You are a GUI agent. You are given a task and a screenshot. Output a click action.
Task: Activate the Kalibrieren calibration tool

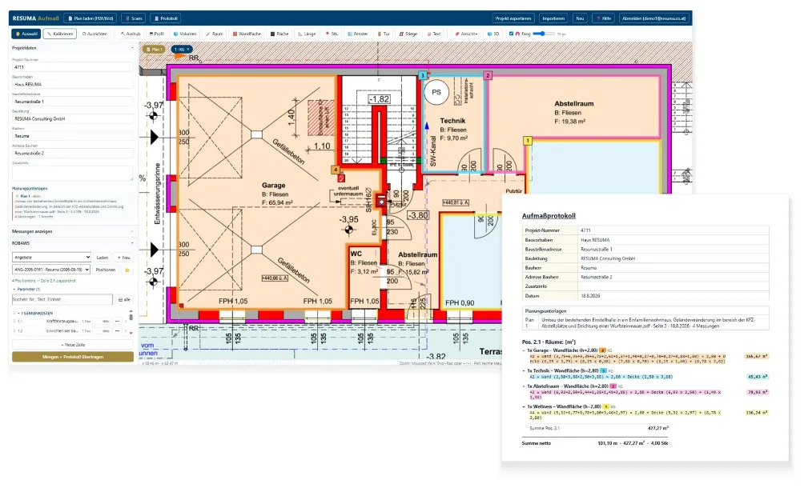60,34
